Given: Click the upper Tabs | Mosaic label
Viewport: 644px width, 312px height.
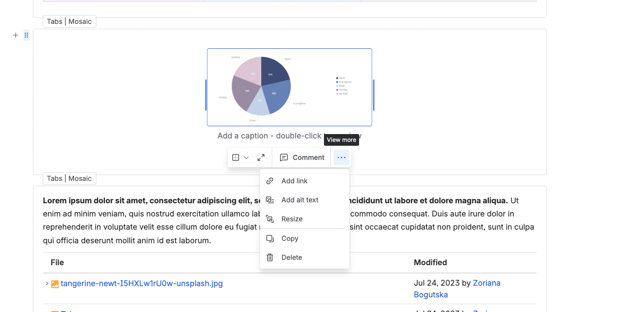Looking at the screenshot, I should [x=69, y=21].
